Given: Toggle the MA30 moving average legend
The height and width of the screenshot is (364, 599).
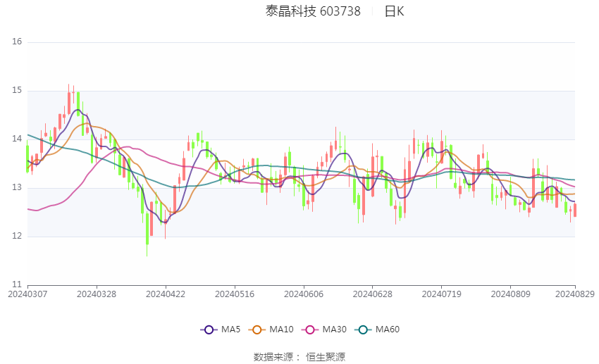Looking at the screenshot, I should pyautogui.click(x=324, y=330).
